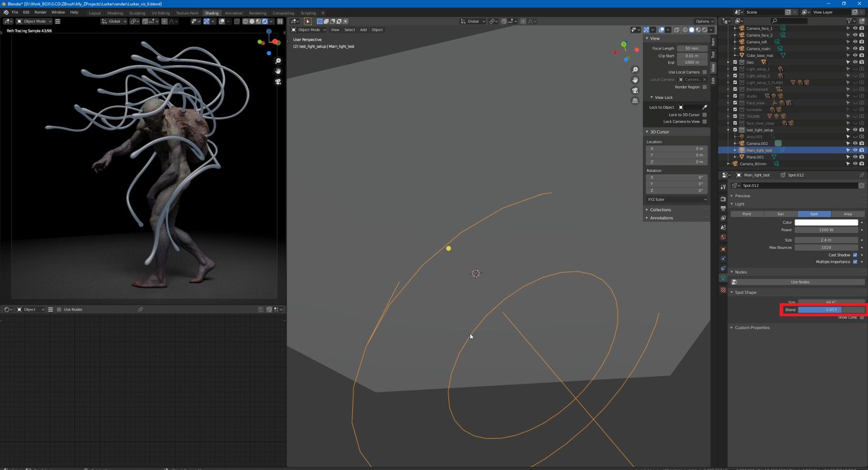Open the Physics properties tab icon
868x470 pixels.
tap(723, 259)
